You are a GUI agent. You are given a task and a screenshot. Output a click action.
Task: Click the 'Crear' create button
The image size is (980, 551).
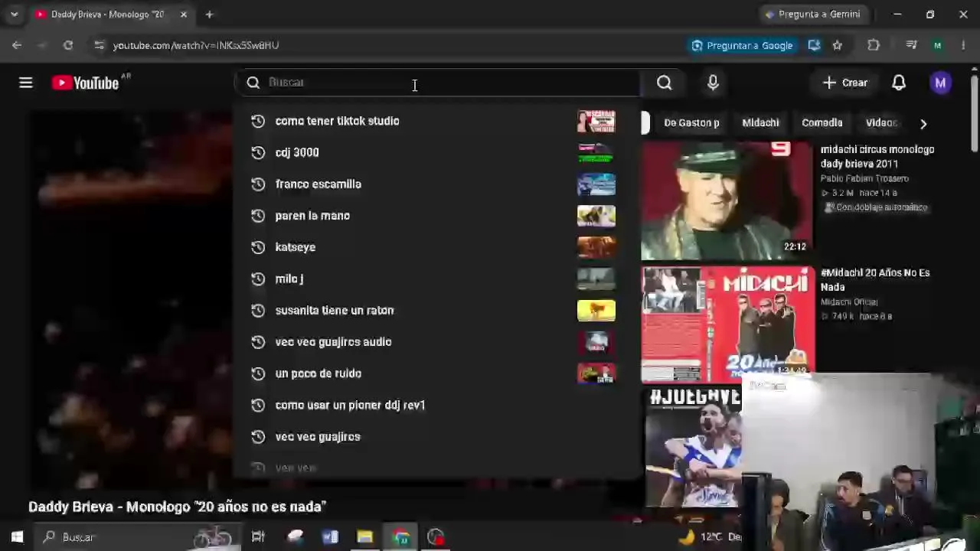(845, 83)
